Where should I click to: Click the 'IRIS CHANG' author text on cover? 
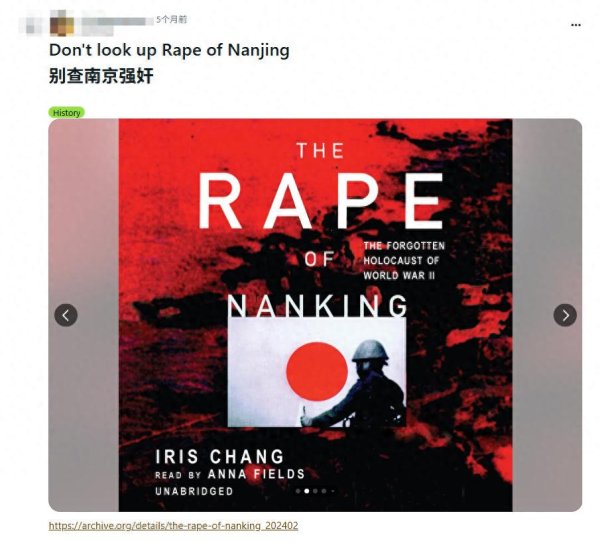pyautogui.click(x=220, y=457)
